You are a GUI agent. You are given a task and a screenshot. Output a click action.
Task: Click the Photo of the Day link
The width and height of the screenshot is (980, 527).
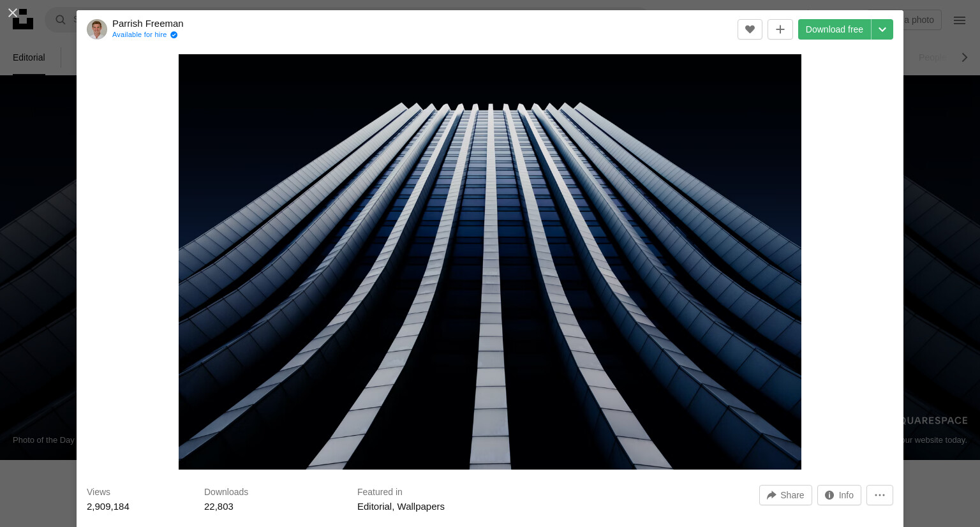tap(43, 440)
